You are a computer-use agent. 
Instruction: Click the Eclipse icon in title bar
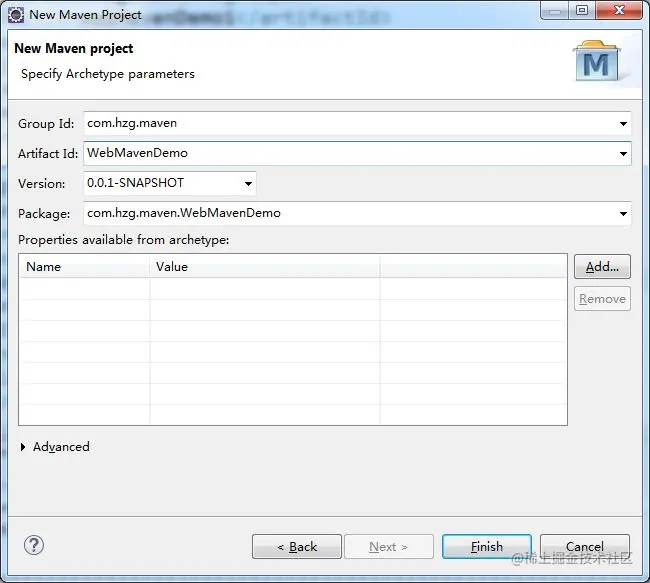click(16, 15)
